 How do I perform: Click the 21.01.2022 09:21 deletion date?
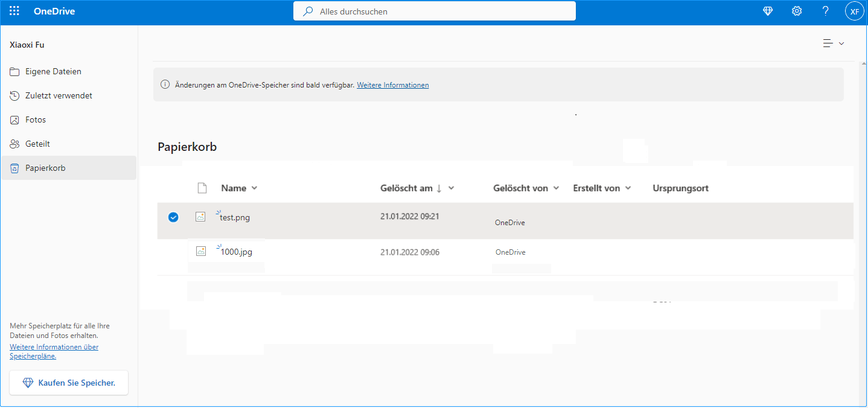pos(410,216)
